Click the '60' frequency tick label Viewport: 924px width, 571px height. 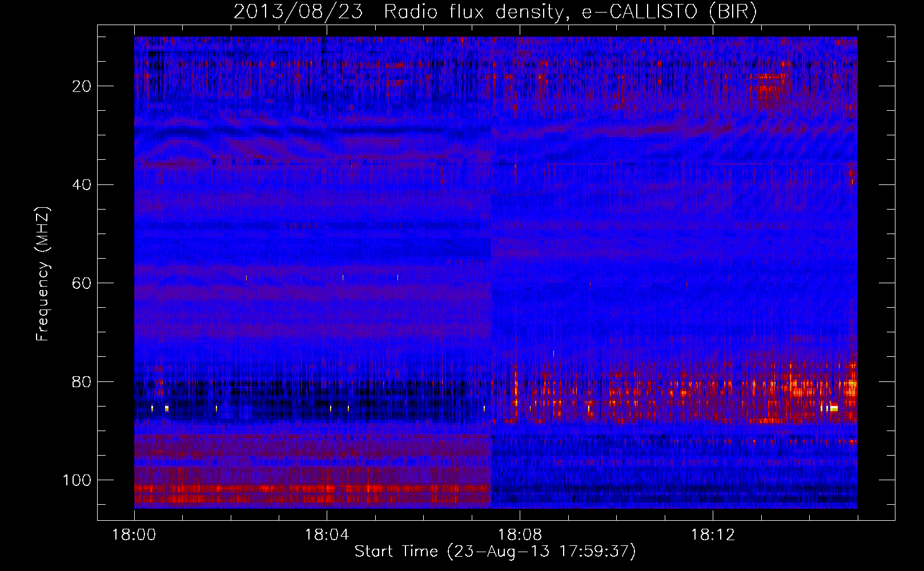pos(82,283)
